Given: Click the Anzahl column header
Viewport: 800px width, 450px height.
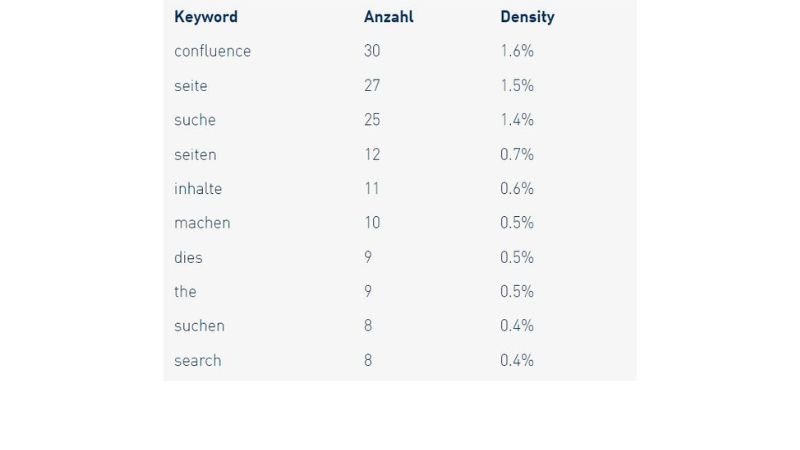Looking at the screenshot, I should point(388,17).
